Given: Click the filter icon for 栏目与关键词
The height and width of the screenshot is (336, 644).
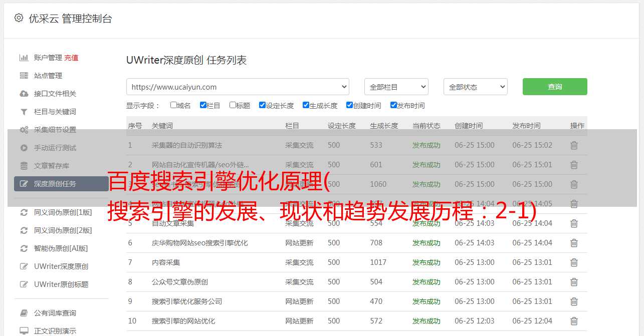Looking at the screenshot, I should 24,112.
